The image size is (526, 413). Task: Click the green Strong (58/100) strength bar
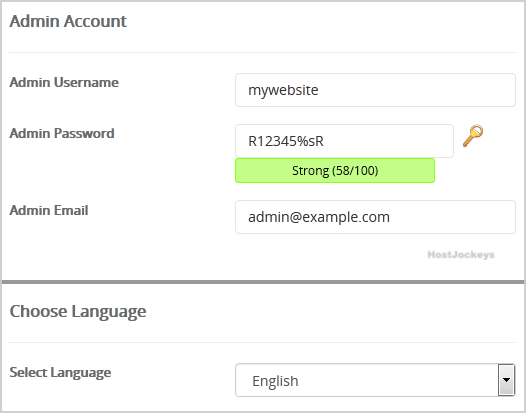coord(335,171)
